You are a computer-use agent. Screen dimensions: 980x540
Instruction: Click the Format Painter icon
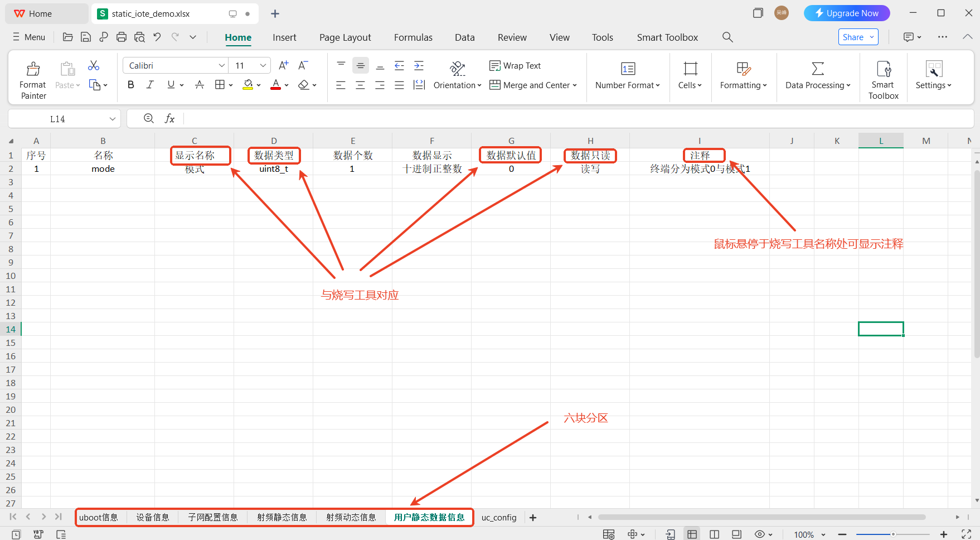click(33, 69)
